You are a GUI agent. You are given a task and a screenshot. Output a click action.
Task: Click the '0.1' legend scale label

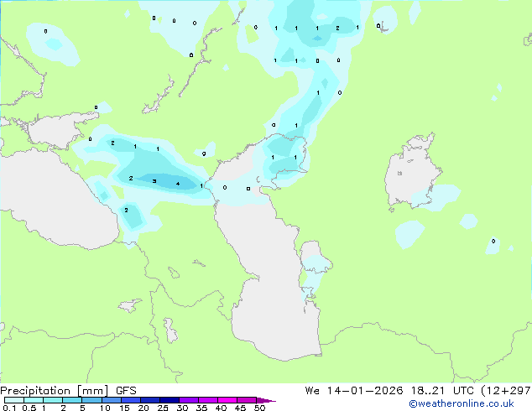[9, 408]
